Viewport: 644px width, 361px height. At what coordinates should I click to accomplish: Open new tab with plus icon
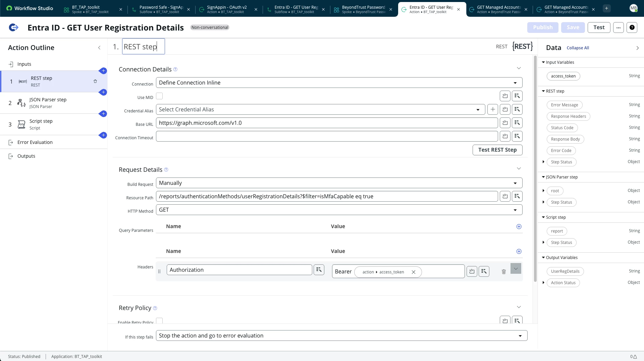coord(606,8)
